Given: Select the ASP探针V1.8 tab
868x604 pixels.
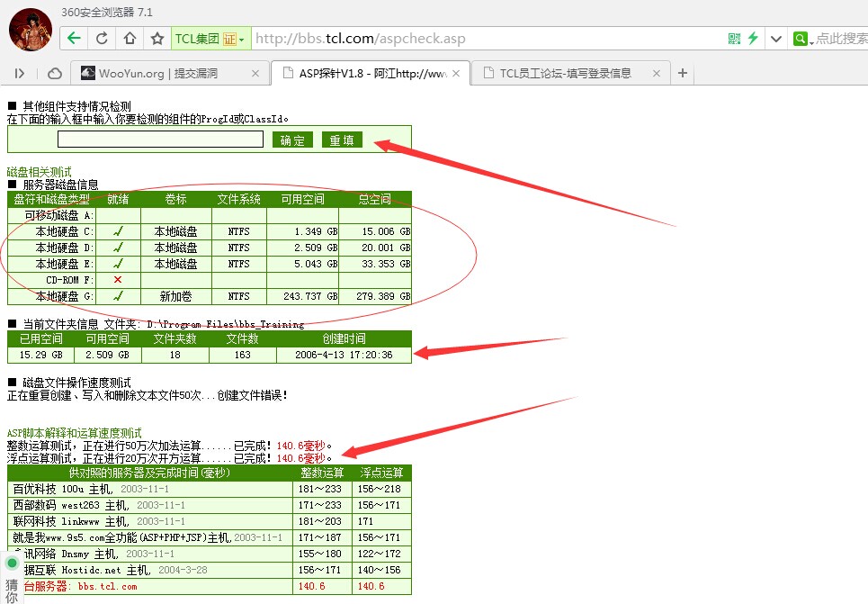Looking at the screenshot, I should (371, 73).
